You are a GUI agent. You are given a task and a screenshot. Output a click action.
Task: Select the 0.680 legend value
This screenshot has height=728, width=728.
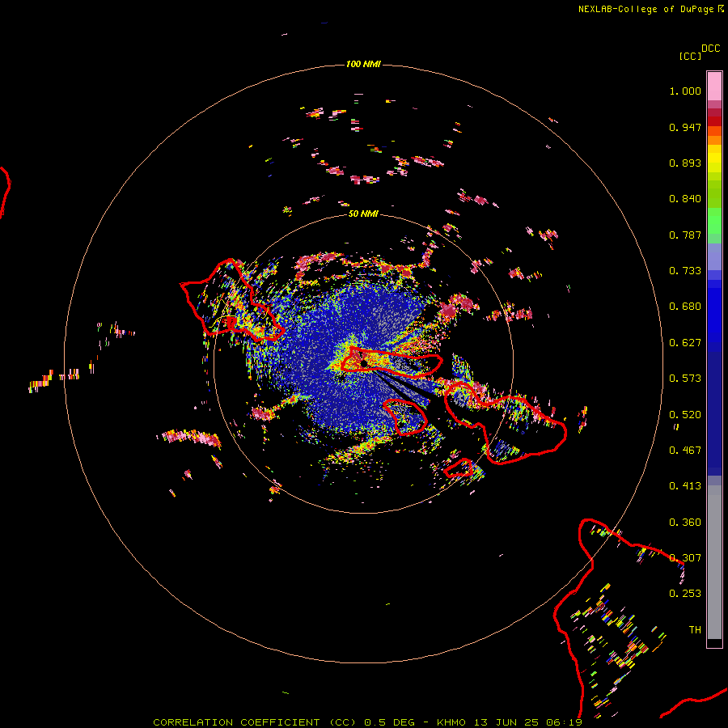click(685, 307)
